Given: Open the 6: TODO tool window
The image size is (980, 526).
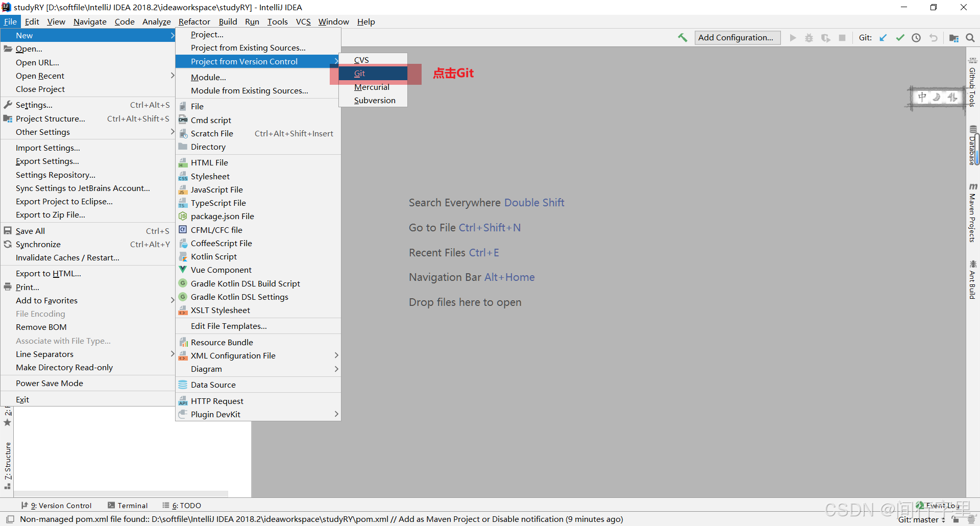Looking at the screenshot, I should point(182,506).
